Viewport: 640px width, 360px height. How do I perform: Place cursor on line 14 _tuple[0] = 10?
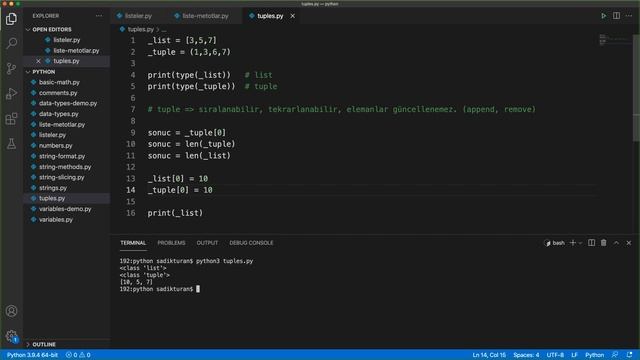pos(180,190)
